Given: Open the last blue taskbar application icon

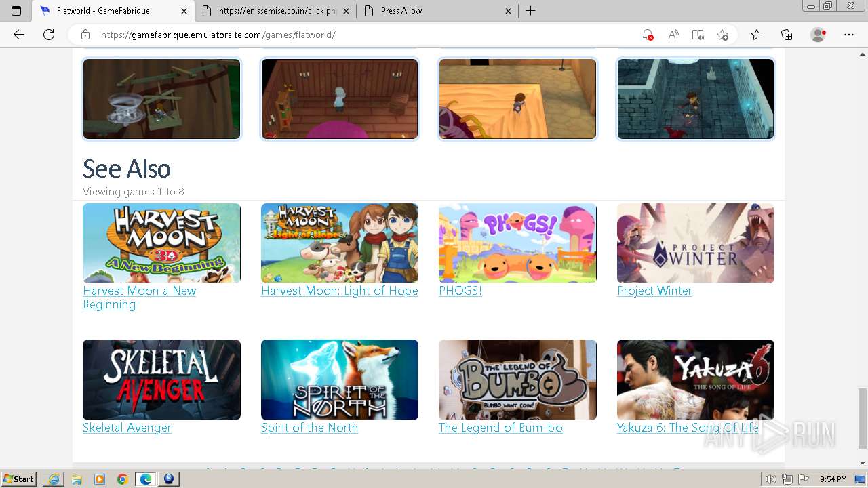Looking at the screenshot, I should coord(169,479).
